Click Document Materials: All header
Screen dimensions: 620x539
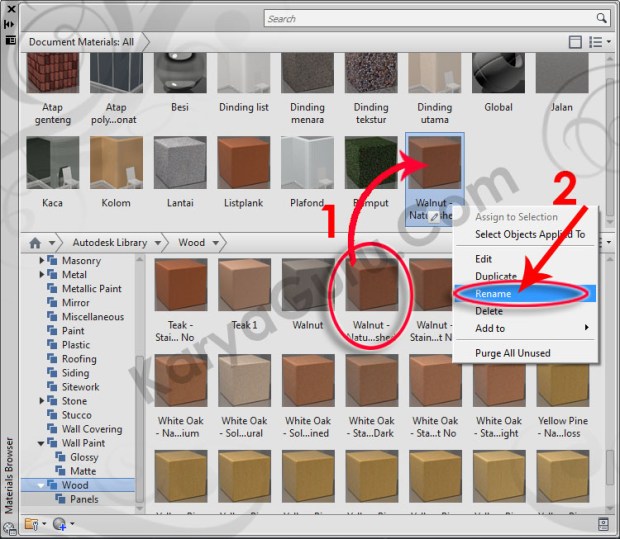pyautogui.click(x=81, y=42)
